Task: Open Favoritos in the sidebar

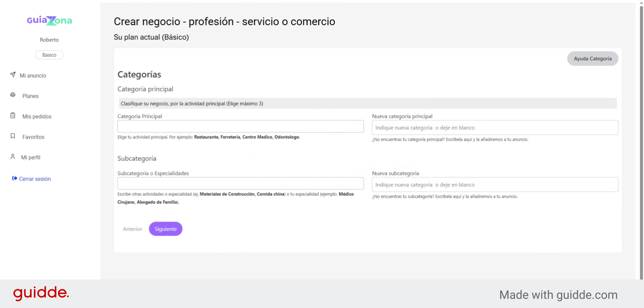Action: pos(33,137)
